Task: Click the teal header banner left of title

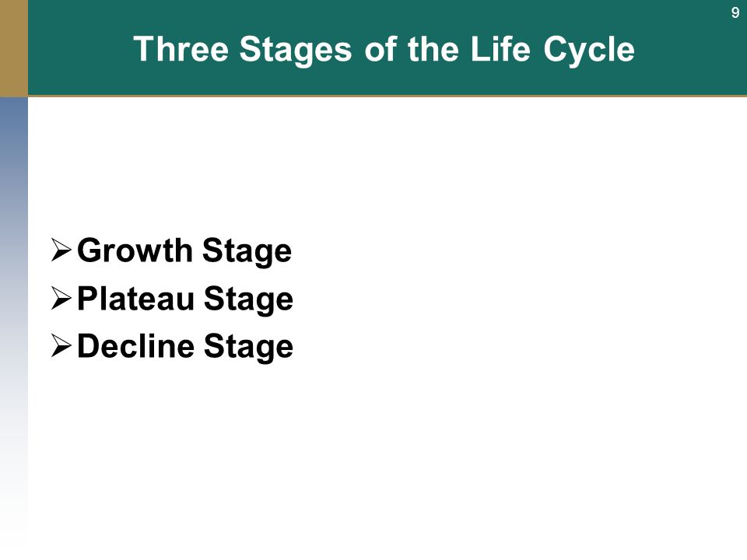Action: (x=79, y=47)
